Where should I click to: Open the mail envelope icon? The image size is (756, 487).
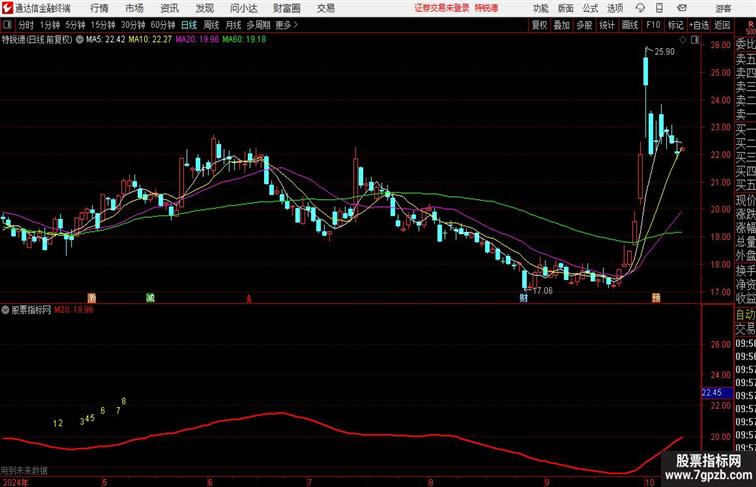pos(682,8)
